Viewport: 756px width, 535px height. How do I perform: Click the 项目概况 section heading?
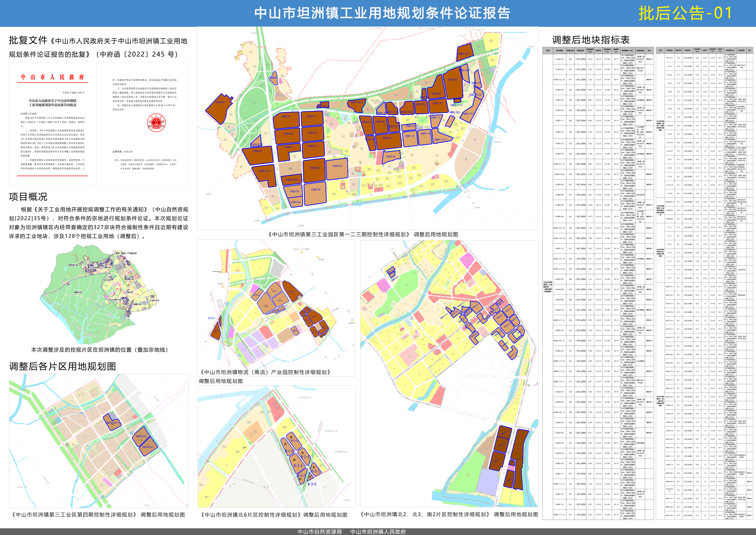[x=28, y=197]
